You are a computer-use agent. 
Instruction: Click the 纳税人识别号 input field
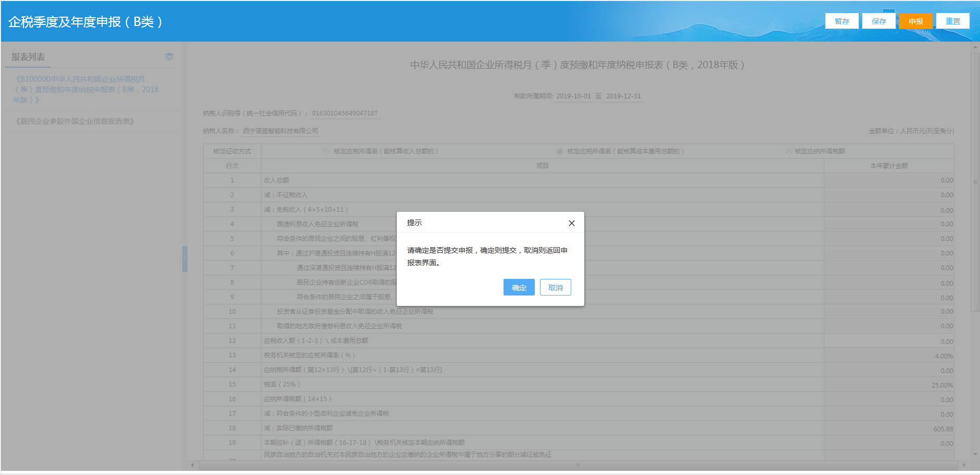point(345,113)
